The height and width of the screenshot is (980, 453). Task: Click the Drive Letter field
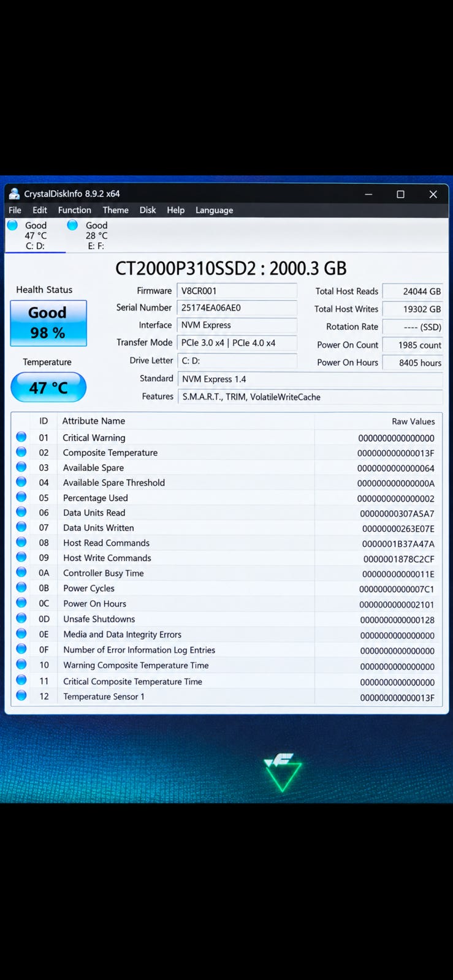237,361
